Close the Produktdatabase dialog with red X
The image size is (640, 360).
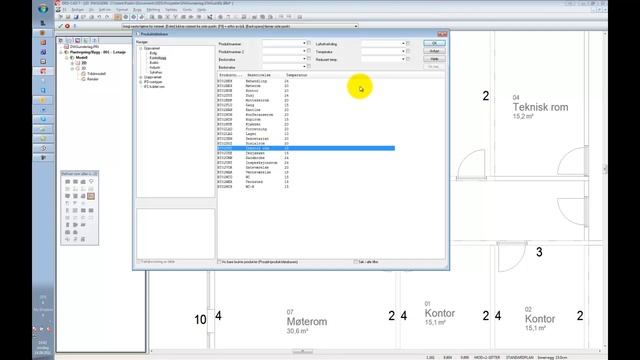pyautogui.click(x=442, y=34)
